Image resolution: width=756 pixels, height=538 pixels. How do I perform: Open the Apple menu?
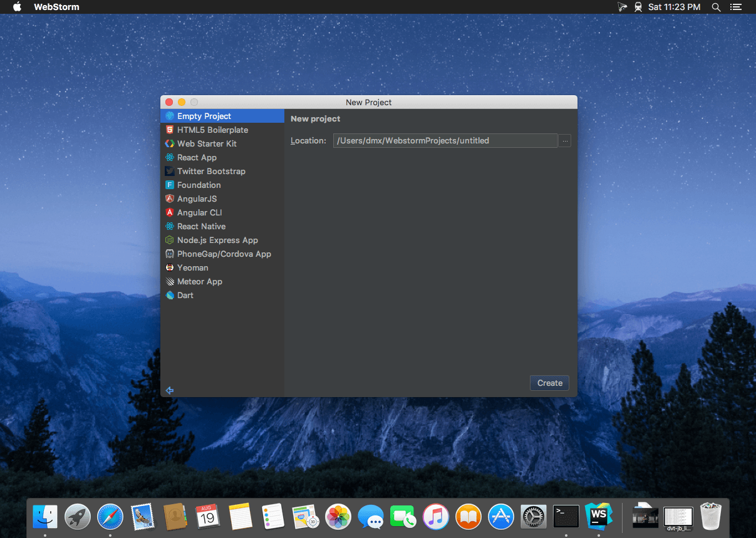(x=17, y=7)
